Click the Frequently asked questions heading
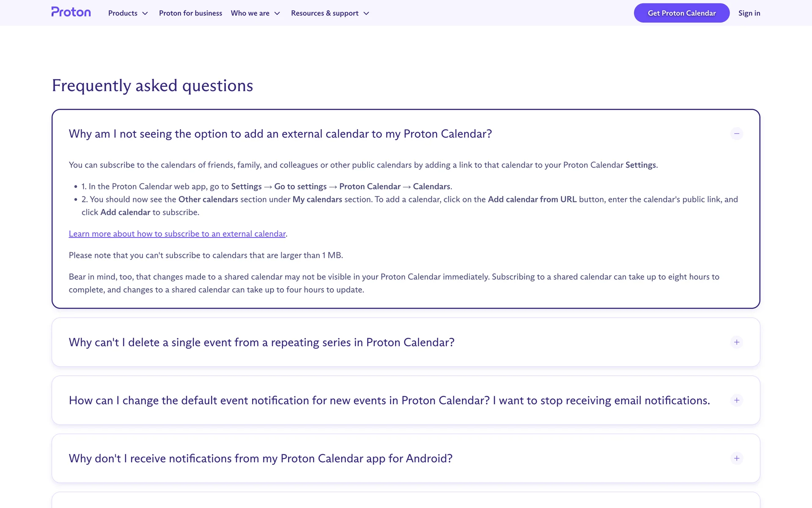 pos(152,86)
